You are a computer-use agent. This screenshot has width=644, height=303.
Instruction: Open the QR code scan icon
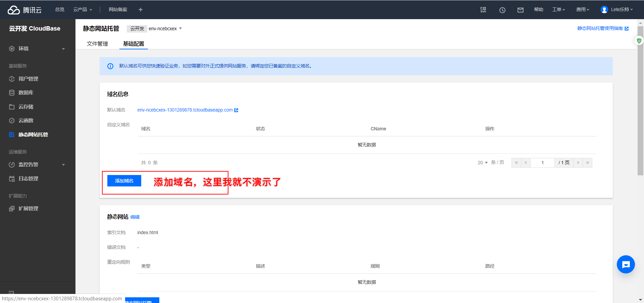(483, 10)
